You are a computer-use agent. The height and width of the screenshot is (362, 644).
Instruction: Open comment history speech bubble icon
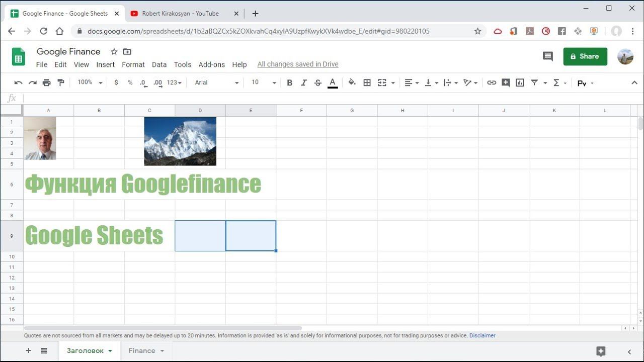(x=548, y=56)
